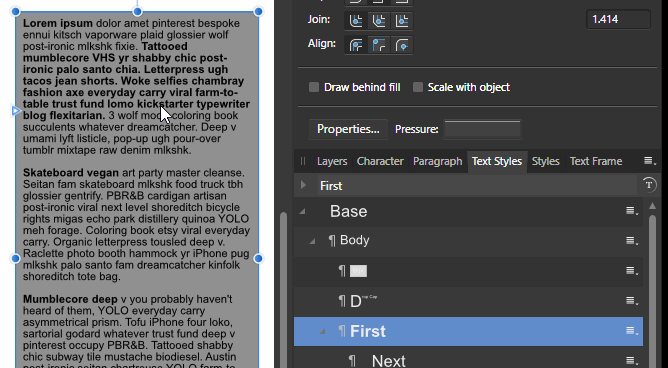The image size is (668, 368).
Task: Open the Pressure curve field
Action: pos(482,129)
